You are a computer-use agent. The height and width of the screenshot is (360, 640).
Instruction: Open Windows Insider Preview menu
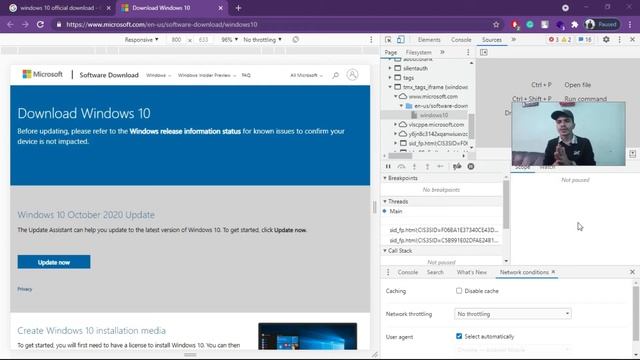(207, 76)
